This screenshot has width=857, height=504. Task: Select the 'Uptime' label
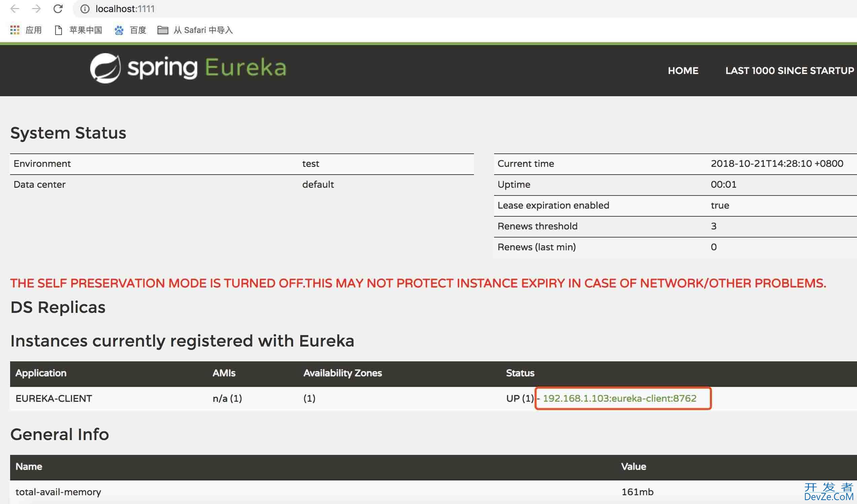click(x=514, y=184)
